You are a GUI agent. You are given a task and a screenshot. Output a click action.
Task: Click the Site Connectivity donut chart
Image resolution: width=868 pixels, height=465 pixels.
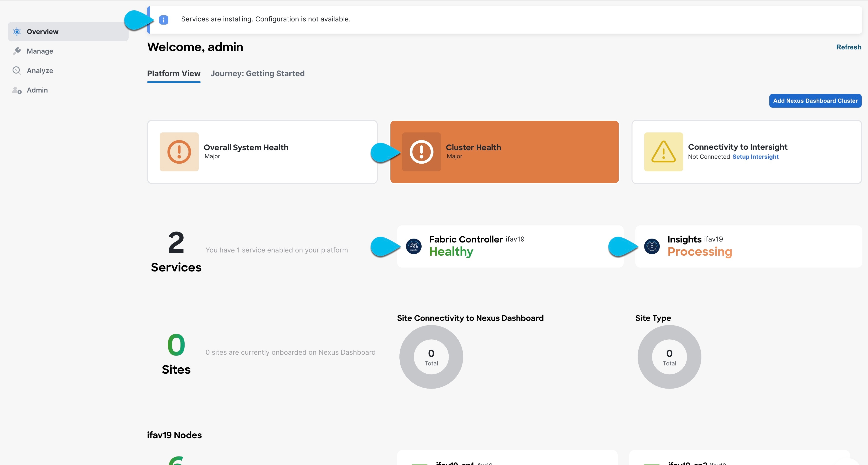click(x=431, y=357)
